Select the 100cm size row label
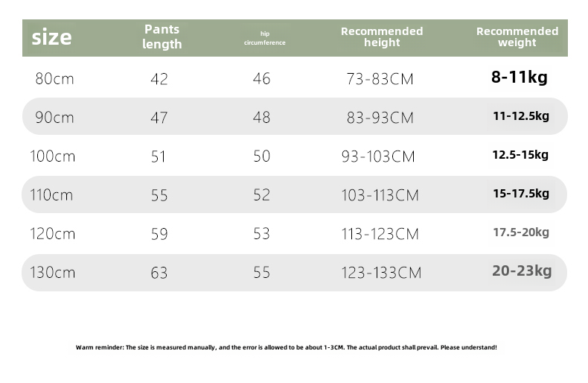 click(52, 156)
